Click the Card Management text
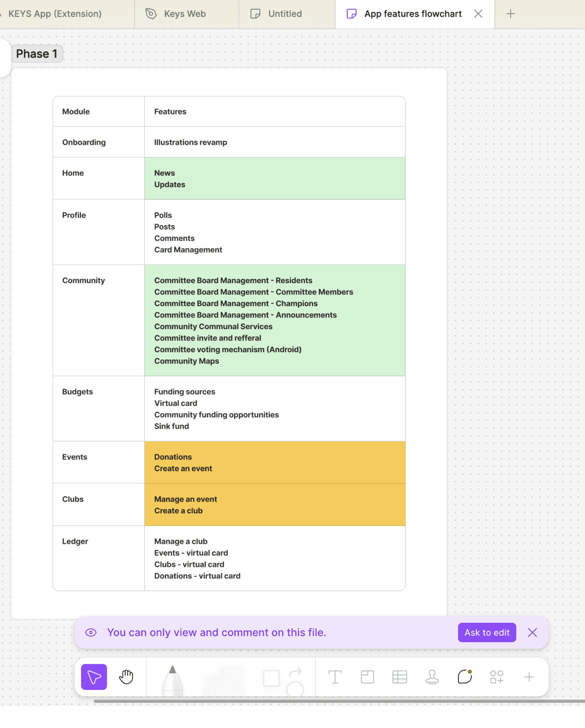The height and width of the screenshot is (728, 585). coord(188,250)
